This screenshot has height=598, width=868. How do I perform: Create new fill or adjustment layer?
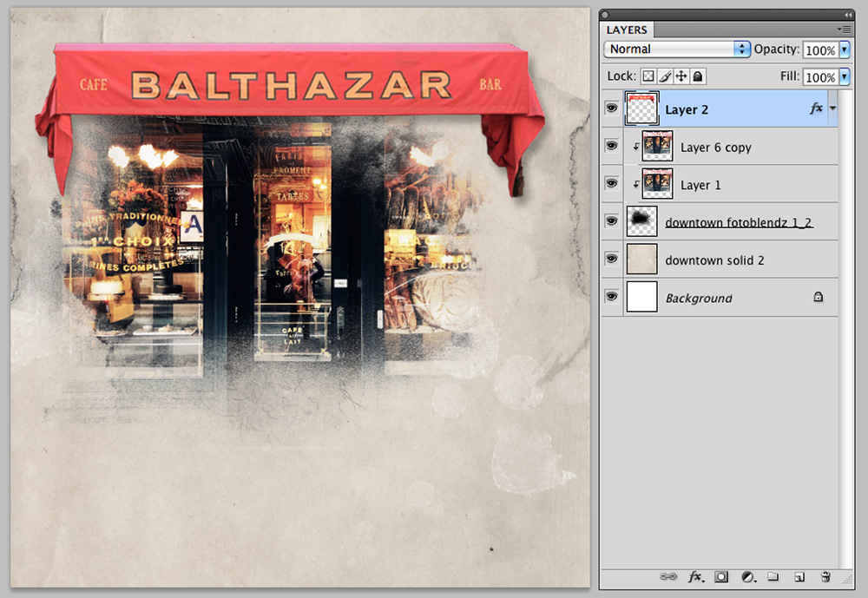[x=748, y=577]
